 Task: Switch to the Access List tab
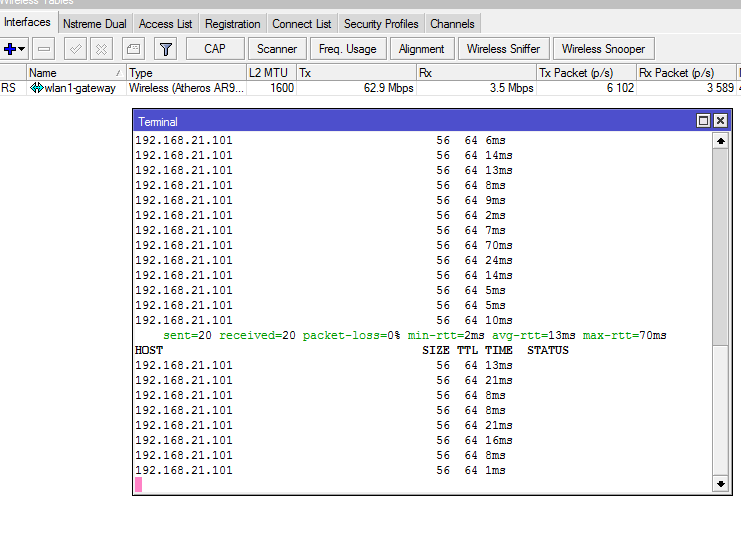165,24
